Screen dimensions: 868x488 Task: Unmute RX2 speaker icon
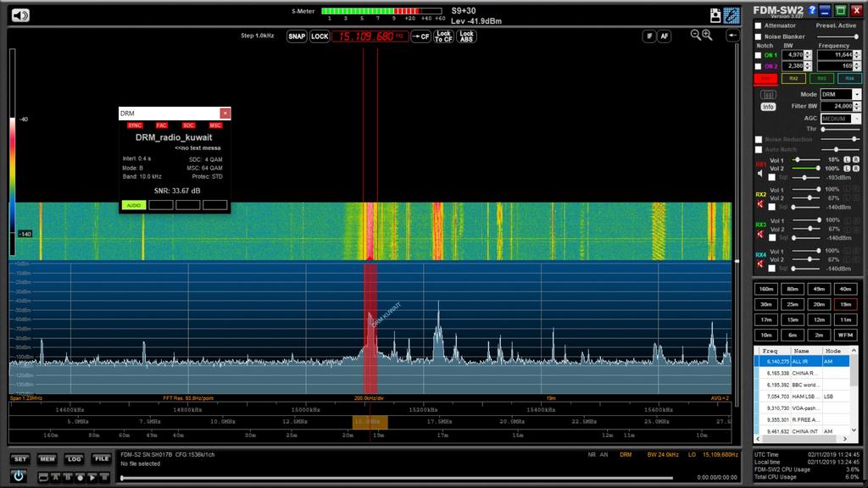click(760, 204)
